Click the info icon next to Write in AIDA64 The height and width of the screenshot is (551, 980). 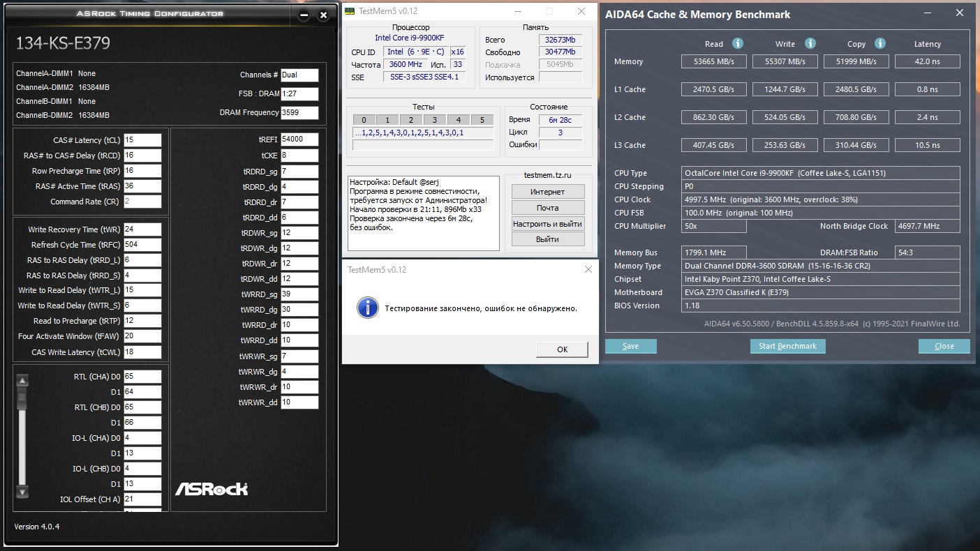pos(810,43)
